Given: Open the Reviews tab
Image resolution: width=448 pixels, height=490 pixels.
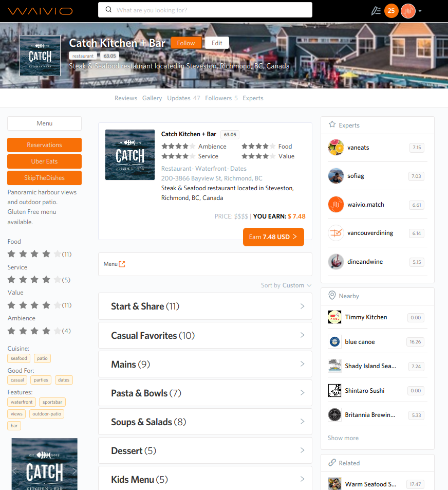Looking at the screenshot, I should 126,98.
